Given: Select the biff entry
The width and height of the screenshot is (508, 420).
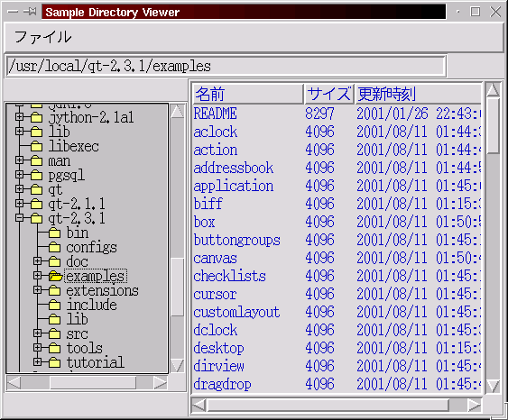Looking at the screenshot, I should coord(208,204).
